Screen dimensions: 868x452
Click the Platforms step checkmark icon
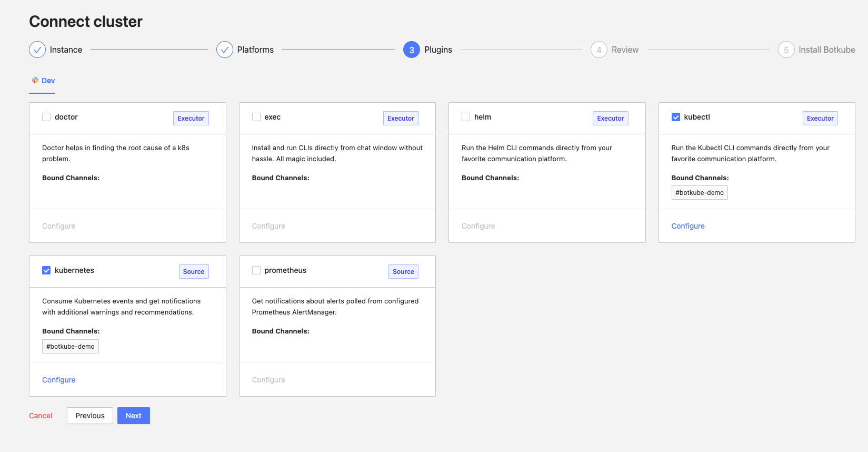coord(225,50)
